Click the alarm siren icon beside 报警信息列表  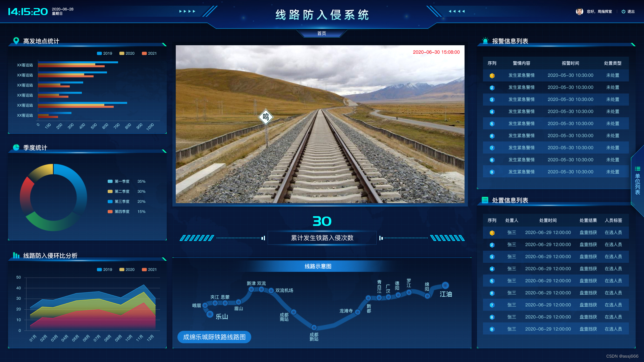point(485,41)
